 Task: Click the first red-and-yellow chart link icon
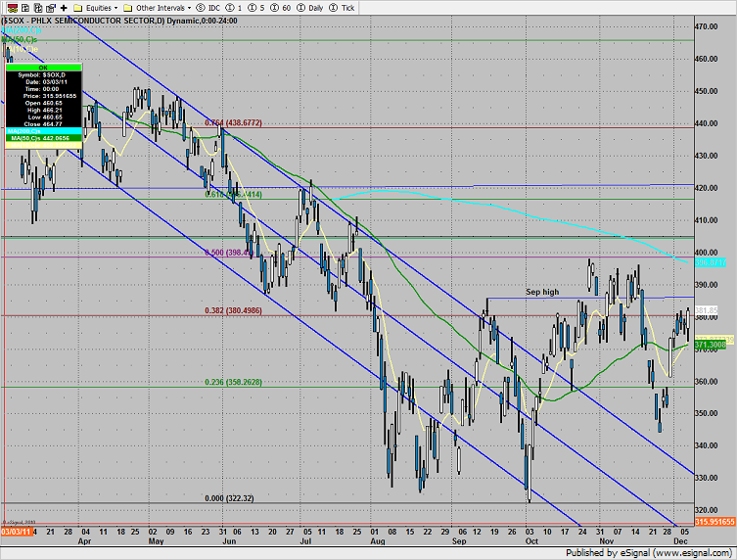pyautogui.click(x=12, y=8)
